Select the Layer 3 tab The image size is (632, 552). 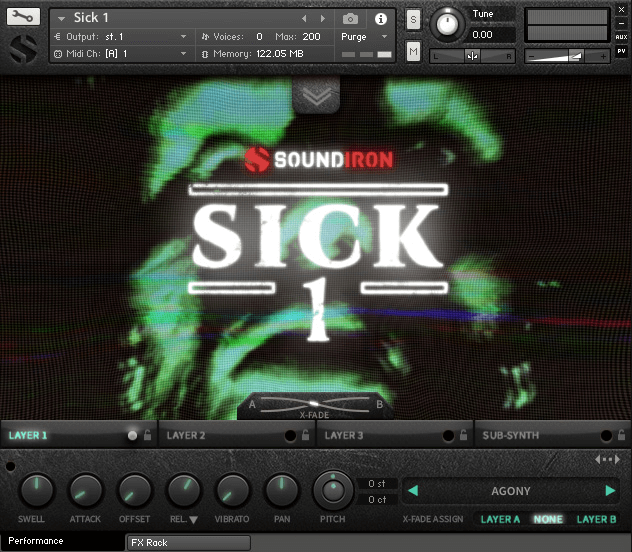tap(345, 436)
